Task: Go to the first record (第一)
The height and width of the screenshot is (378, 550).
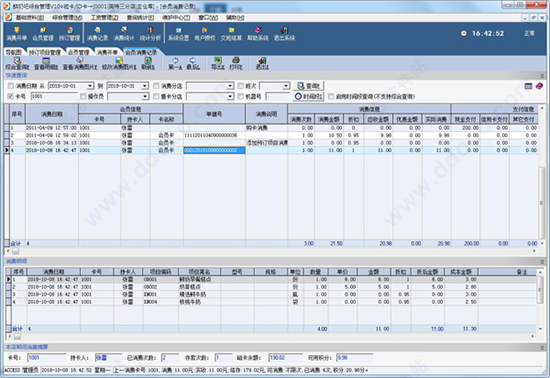Action: 175,63
